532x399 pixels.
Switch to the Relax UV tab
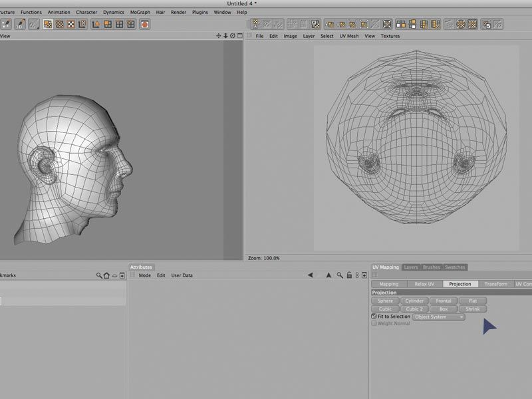pyautogui.click(x=424, y=284)
